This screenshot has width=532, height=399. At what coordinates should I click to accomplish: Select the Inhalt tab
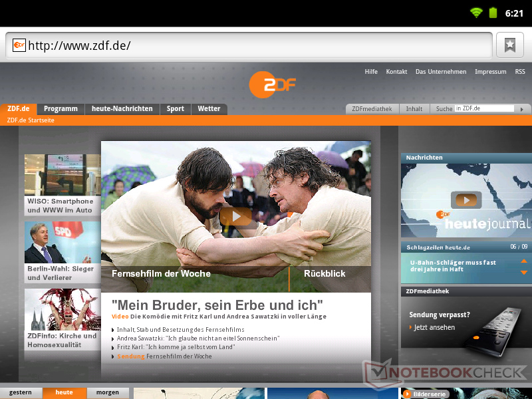coord(414,109)
